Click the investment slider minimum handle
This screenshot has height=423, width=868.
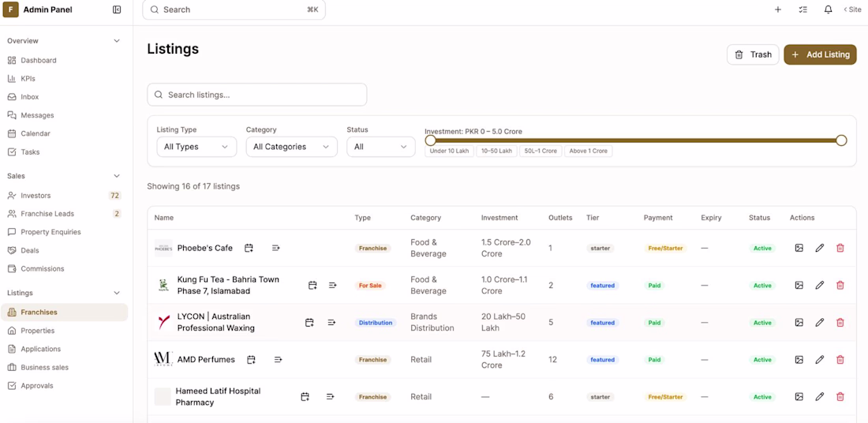click(430, 140)
